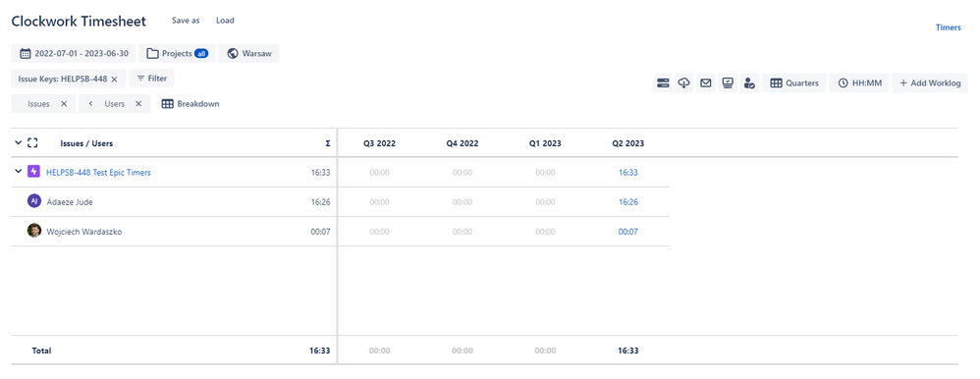980x379 pixels.
Task: Open the Breakdown options
Action: [x=190, y=104]
